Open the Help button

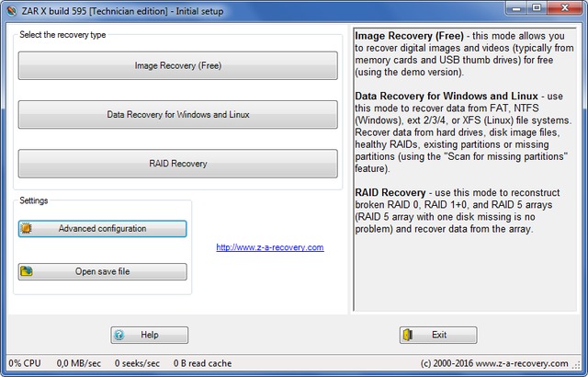(x=149, y=335)
